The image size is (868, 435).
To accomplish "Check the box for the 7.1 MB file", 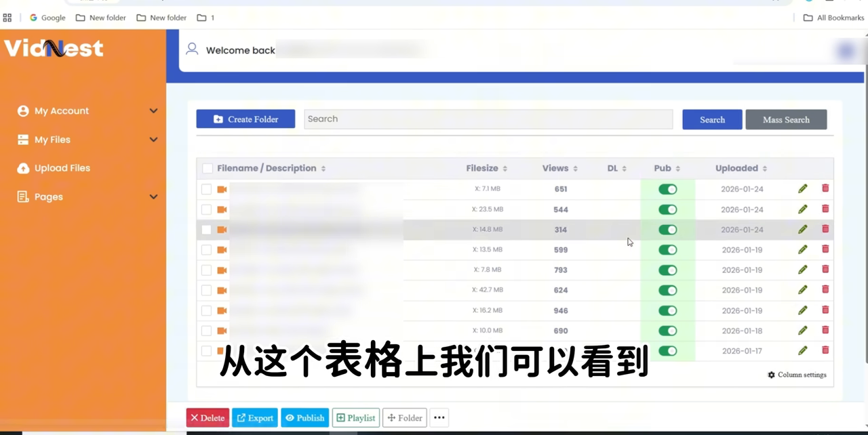I will [206, 189].
